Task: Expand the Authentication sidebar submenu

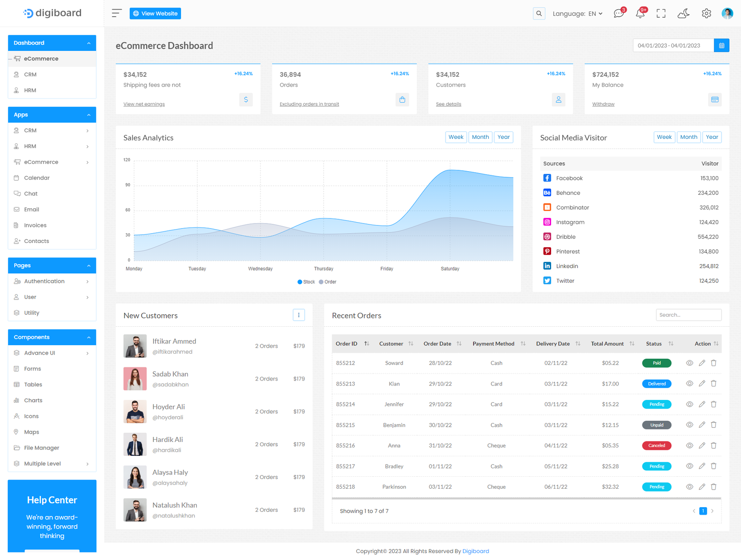Action: pos(52,281)
